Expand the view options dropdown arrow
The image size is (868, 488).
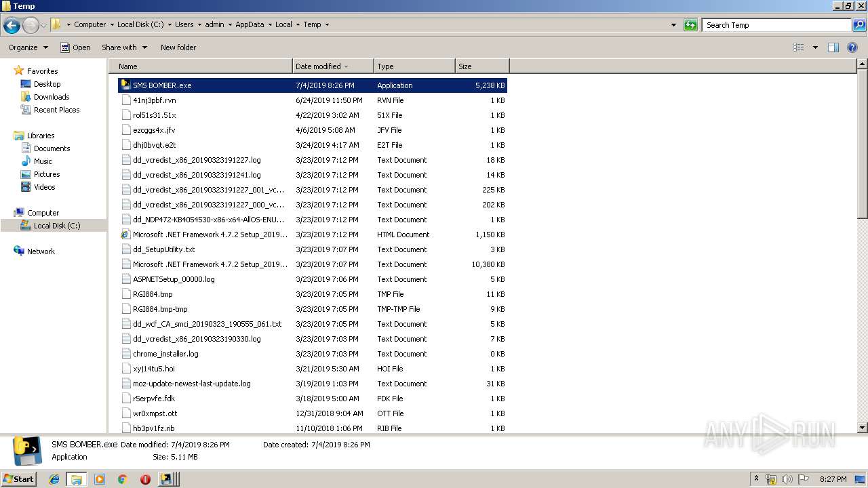(x=815, y=47)
